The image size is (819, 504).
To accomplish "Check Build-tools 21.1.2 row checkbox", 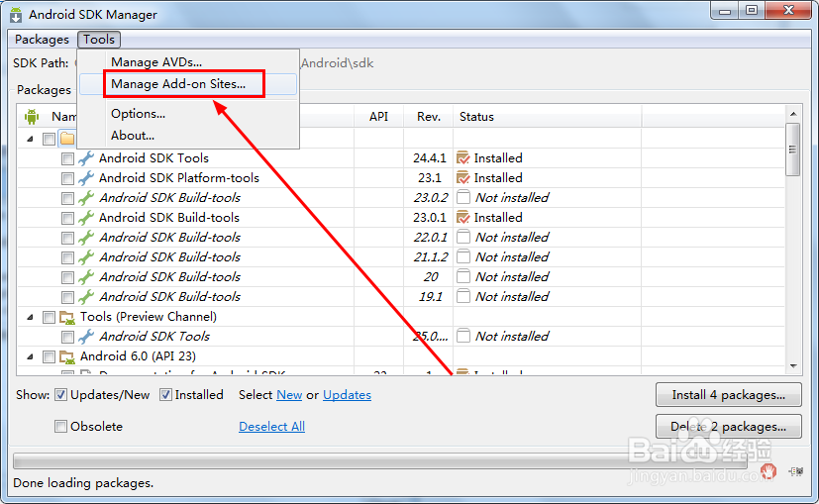I will click(x=67, y=258).
